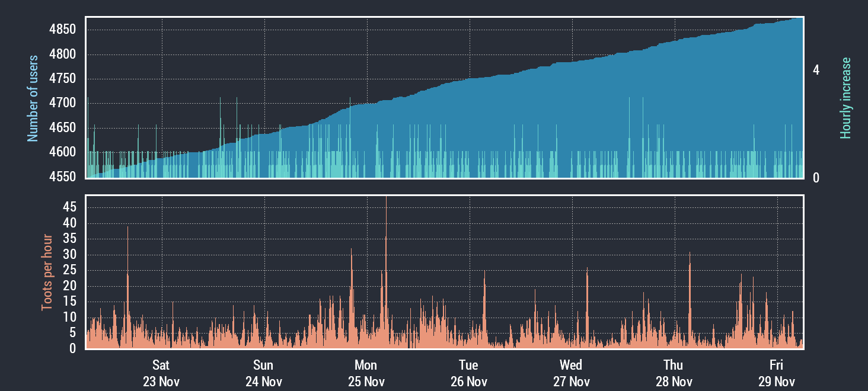Image resolution: width=868 pixels, height=391 pixels.
Task: Click the 45 tick on toots axis
Action: point(70,207)
